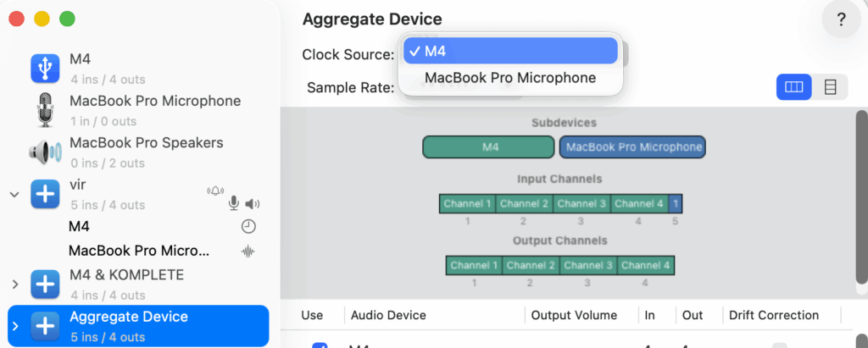Click the subdevices panel vertical scrollbar
Screen dimensions: 868x348
(x=861, y=195)
